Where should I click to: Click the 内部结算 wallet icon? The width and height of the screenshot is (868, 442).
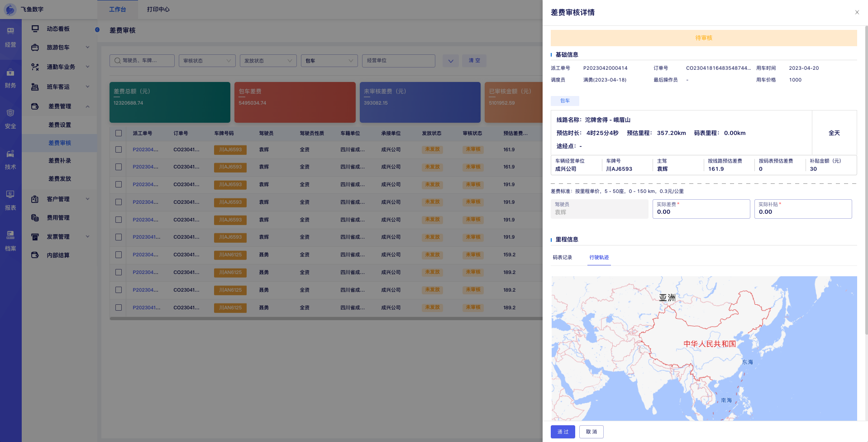(x=35, y=255)
